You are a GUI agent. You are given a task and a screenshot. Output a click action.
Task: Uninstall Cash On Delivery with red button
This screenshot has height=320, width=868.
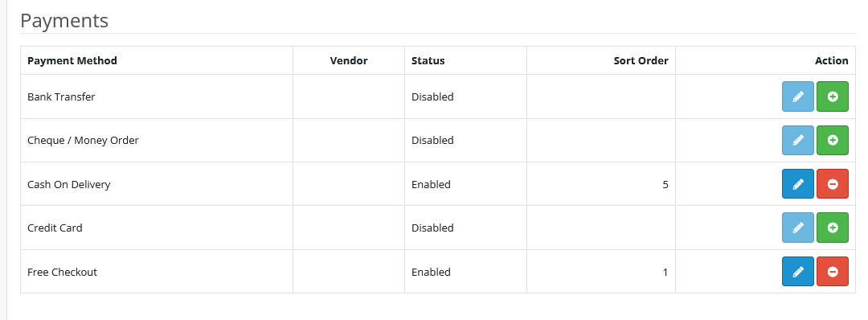[x=833, y=184]
